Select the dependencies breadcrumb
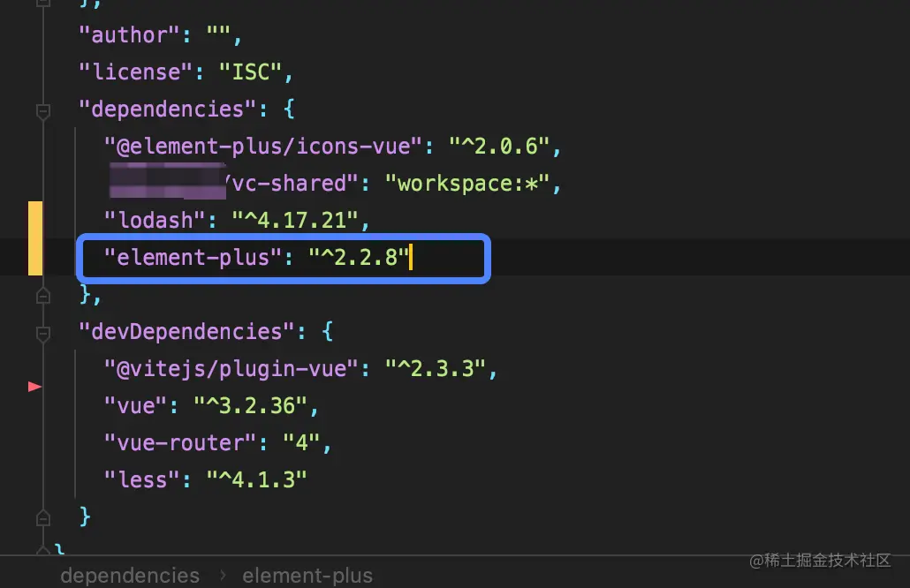This screenshot has height=588, width=910. point(130,576)
